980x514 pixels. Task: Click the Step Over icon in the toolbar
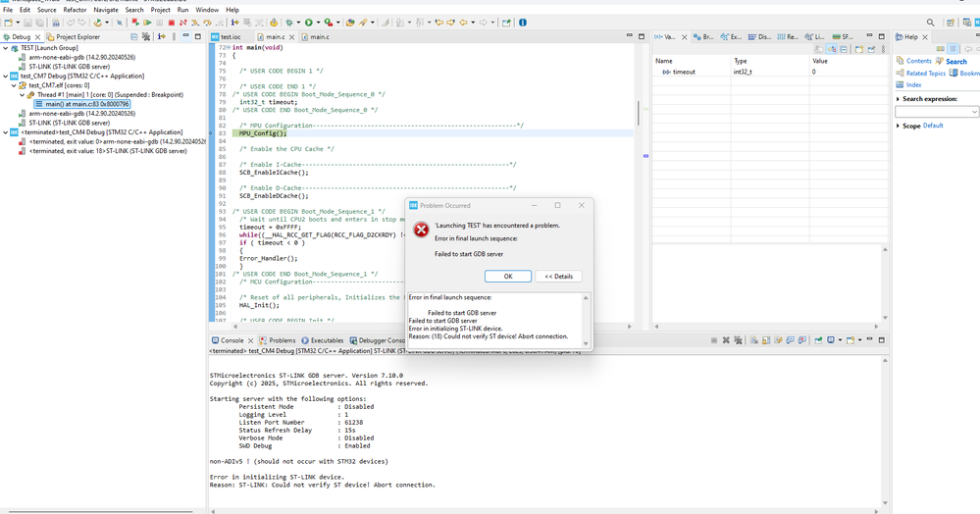[x=208, y=23]
